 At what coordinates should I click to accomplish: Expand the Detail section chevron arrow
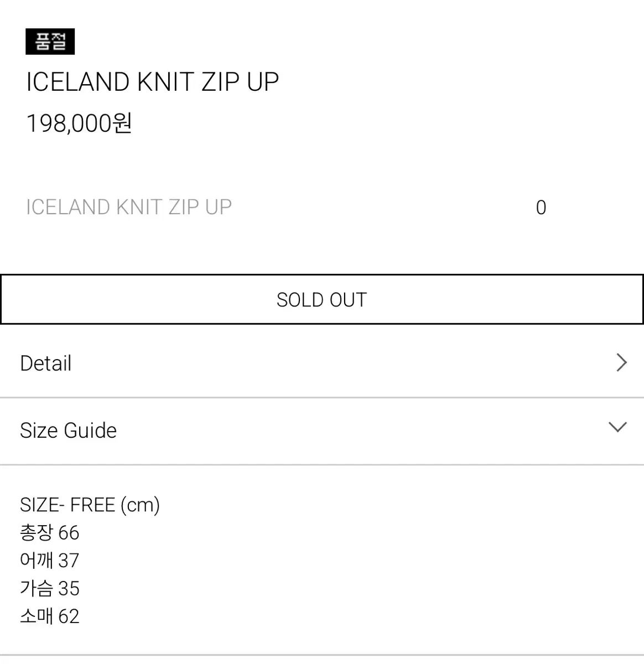(621, 363)
